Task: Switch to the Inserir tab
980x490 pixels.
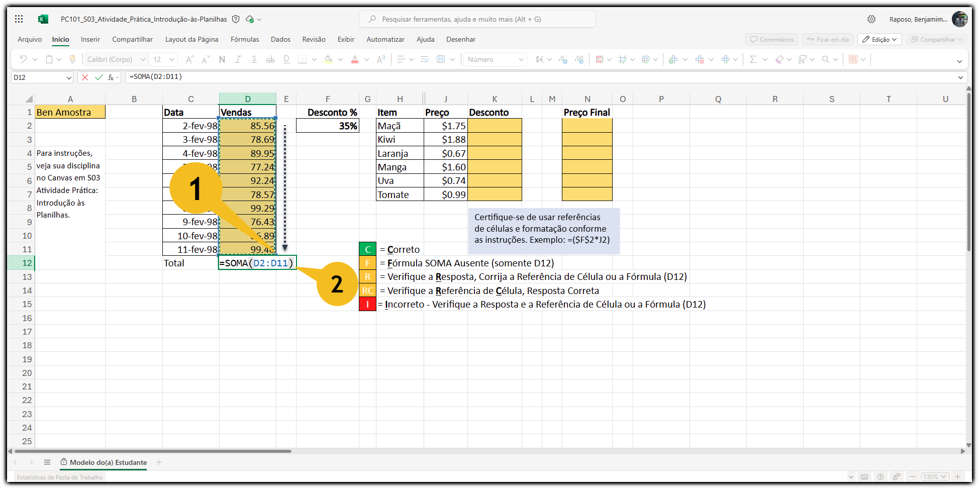Action: tap(90, 39)
